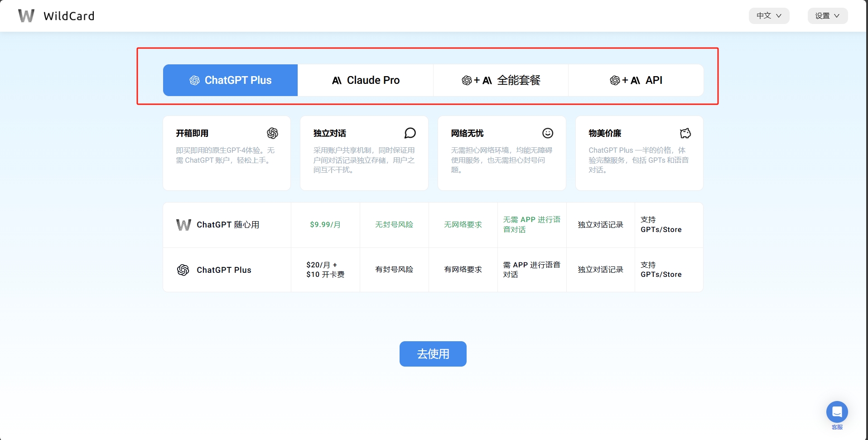
Task: Open the 设置 settings dropdown
Action: tap(828, 15)
